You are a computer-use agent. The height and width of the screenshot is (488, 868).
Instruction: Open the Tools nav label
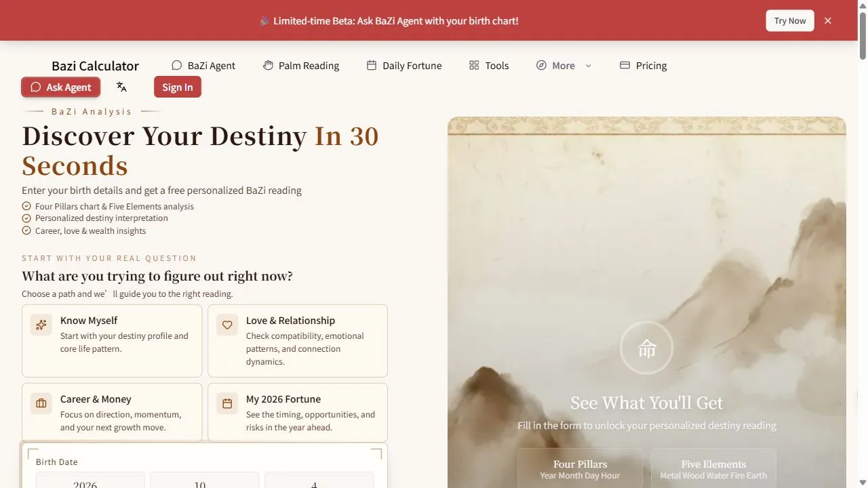[x=497, y=66]
